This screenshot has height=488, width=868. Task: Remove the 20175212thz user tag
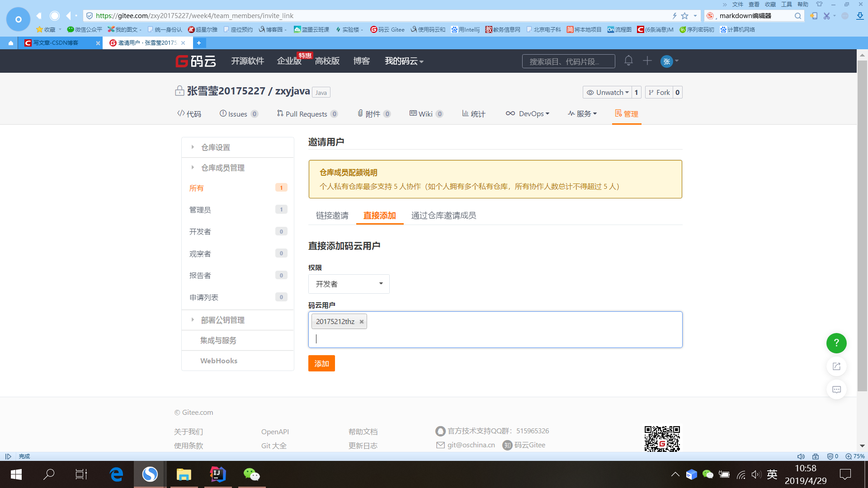click(361, 322)
